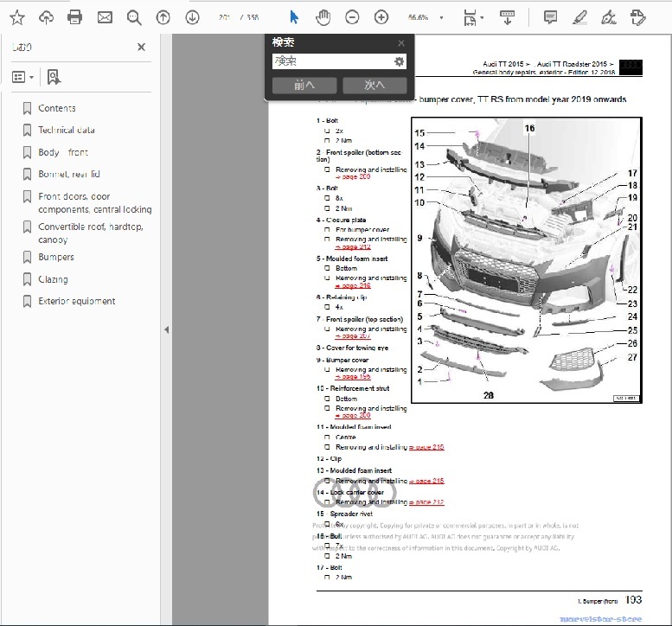
Task: Follow page 215 link for item 11
Action: [426, 447]
